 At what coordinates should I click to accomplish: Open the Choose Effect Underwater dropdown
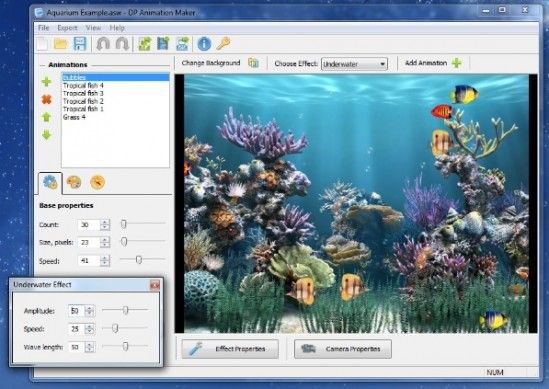click(354, 64)
